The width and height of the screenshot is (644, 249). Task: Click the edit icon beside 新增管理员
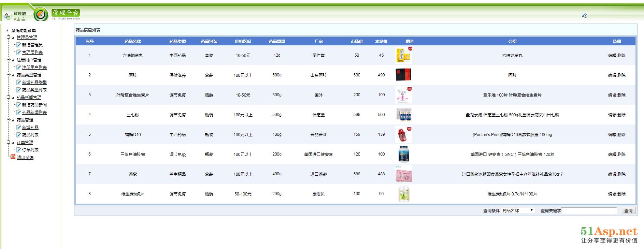point(18,45)
